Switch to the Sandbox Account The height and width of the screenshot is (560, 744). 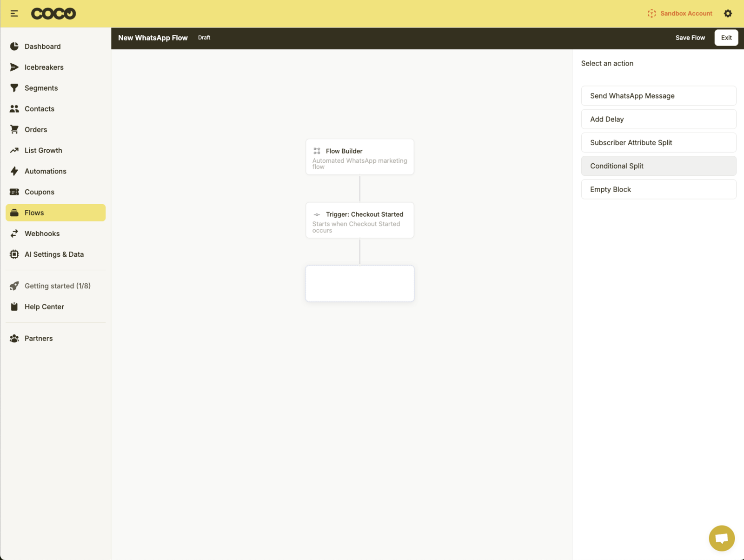tap(680, 13)
